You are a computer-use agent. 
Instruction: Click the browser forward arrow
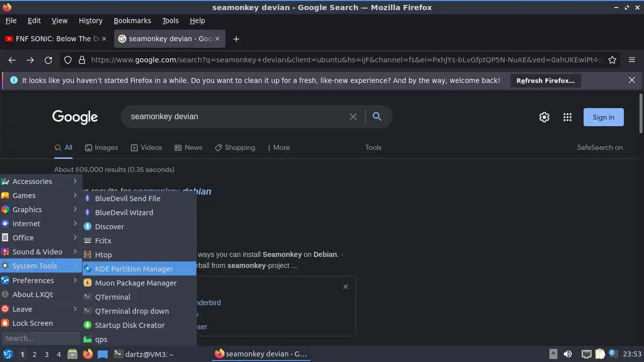[30, 60]
